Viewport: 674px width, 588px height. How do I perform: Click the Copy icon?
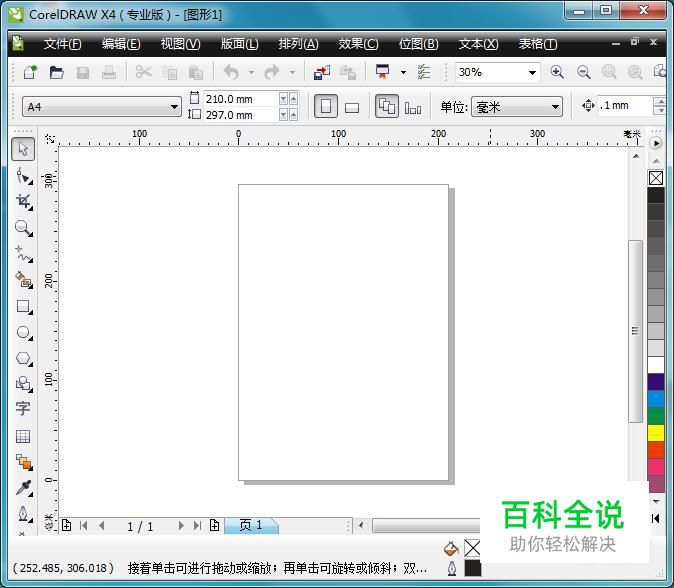click(170, 73)
